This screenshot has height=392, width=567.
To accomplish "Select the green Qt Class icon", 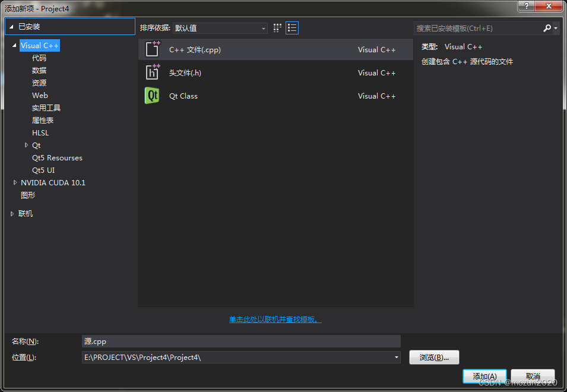I will (152, 96).
